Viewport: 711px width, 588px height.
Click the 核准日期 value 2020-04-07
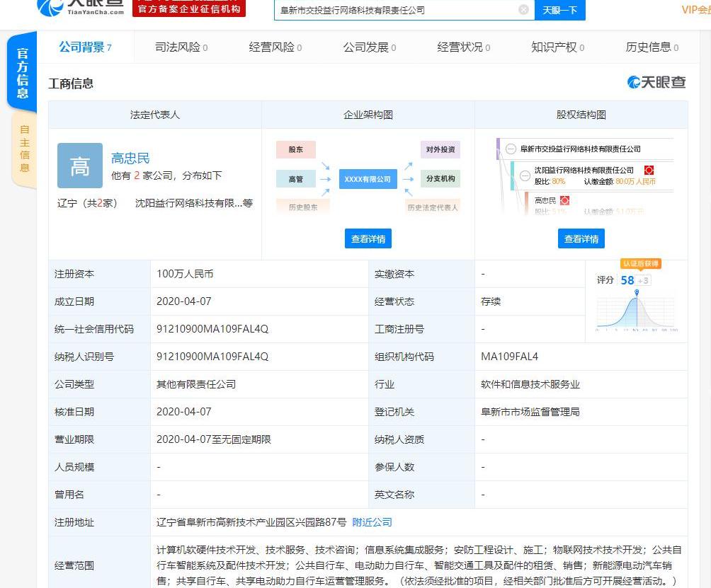coord(183,412)
